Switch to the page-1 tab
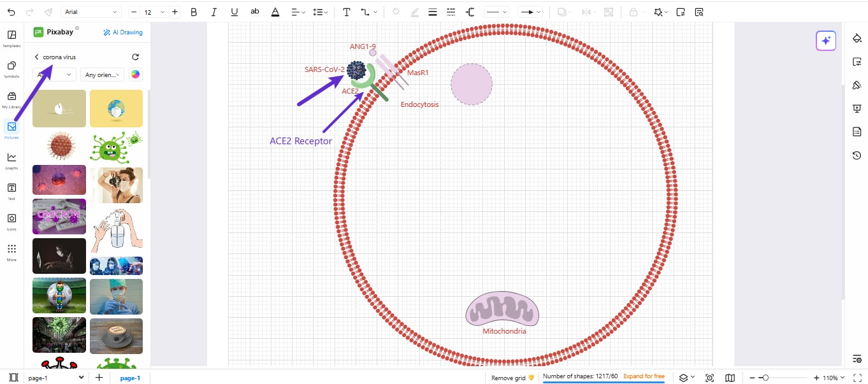868x384 pixels. tap(130, 378)
